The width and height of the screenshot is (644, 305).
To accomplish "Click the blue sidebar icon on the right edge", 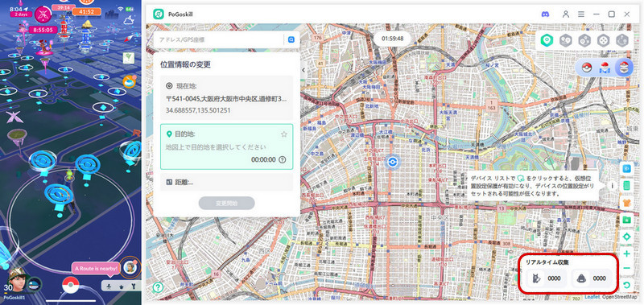I will [x=627, y=168].
